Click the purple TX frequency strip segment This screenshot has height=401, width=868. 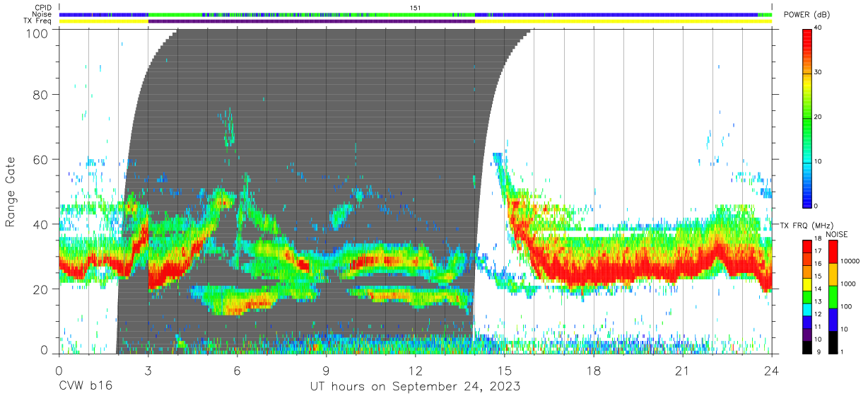click(312, 21)
